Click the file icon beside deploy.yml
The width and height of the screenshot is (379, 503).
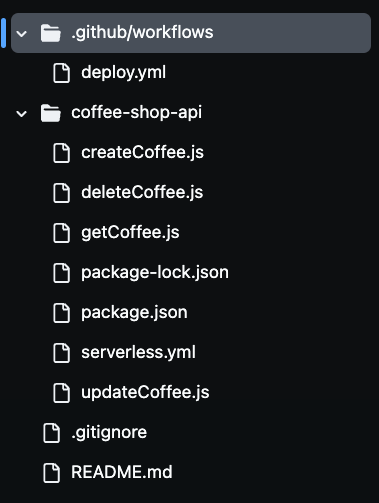62,73
